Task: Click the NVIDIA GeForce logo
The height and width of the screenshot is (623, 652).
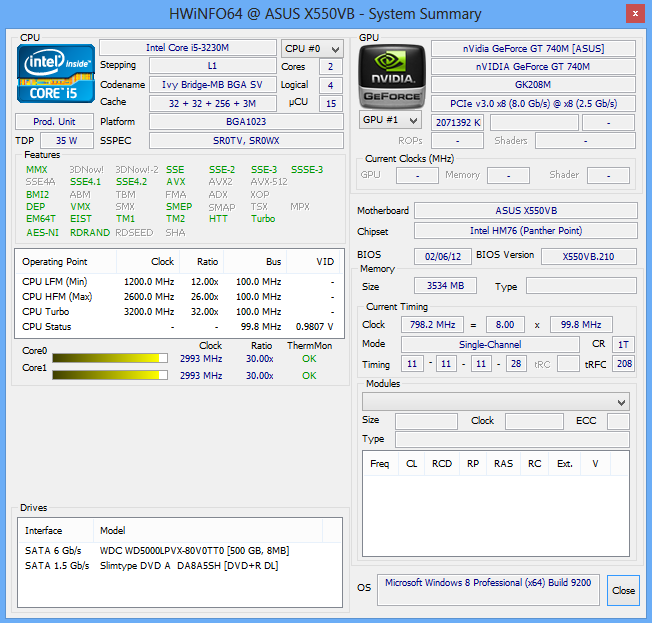Action: (392, 77)
